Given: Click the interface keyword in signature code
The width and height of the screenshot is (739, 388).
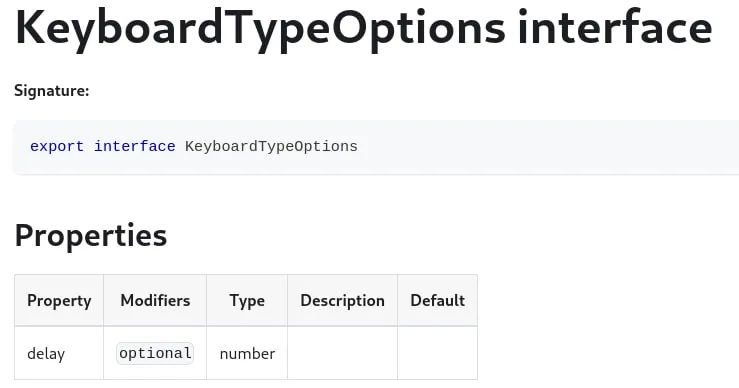Looking at the screenshot, I should [x=135, y=147].
